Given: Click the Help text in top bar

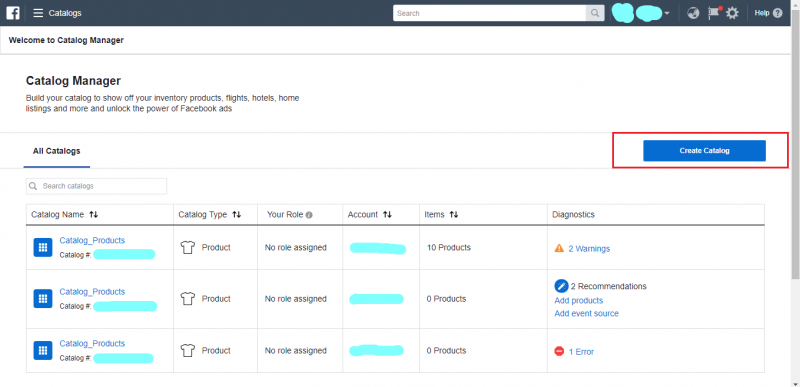Looking at the screenshot, I should point(762,13).
